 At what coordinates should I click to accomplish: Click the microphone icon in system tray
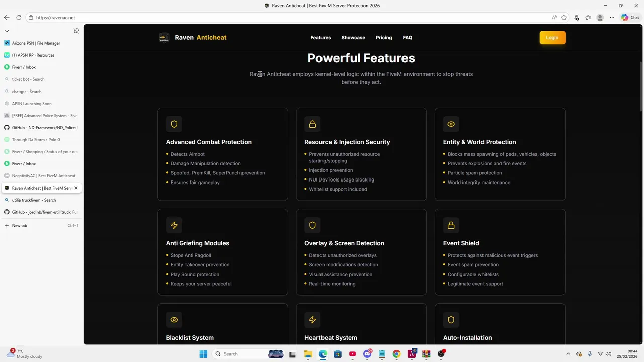tap(590, 354)
